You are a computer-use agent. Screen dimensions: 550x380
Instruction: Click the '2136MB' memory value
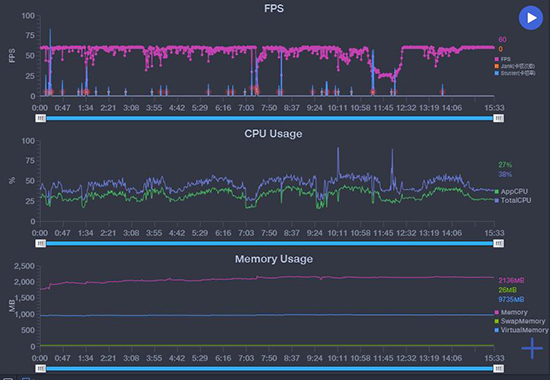[511, 280]
